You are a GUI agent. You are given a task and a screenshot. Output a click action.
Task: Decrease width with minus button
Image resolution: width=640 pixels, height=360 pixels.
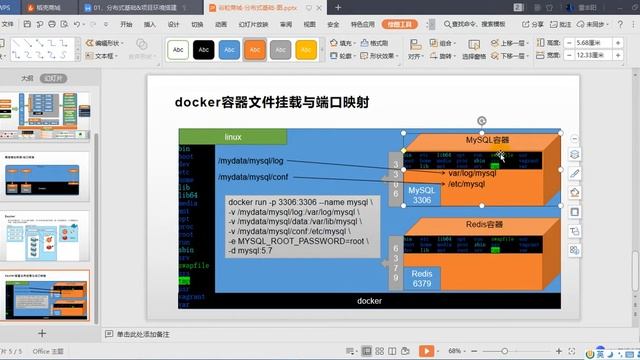569,55
